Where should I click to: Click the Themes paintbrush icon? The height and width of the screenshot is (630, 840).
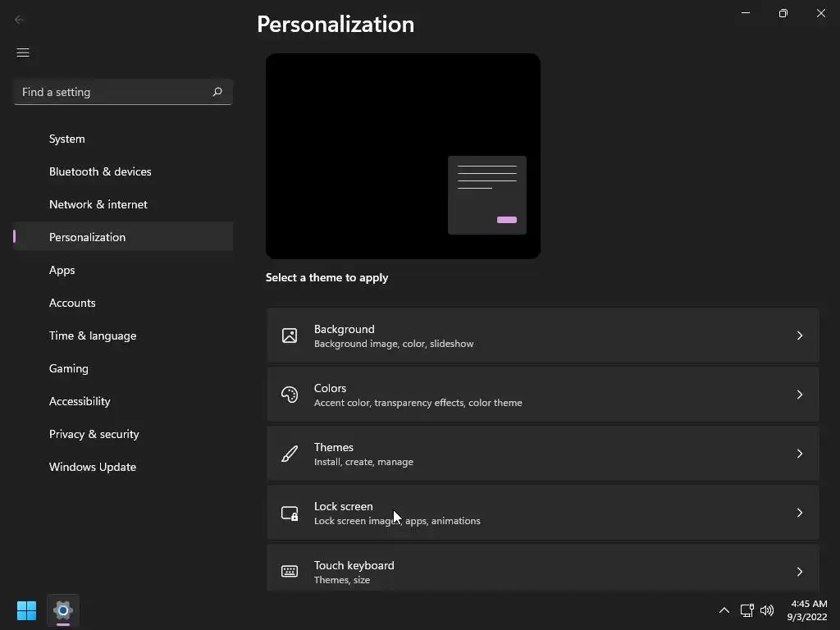click(x=290, y=454)
